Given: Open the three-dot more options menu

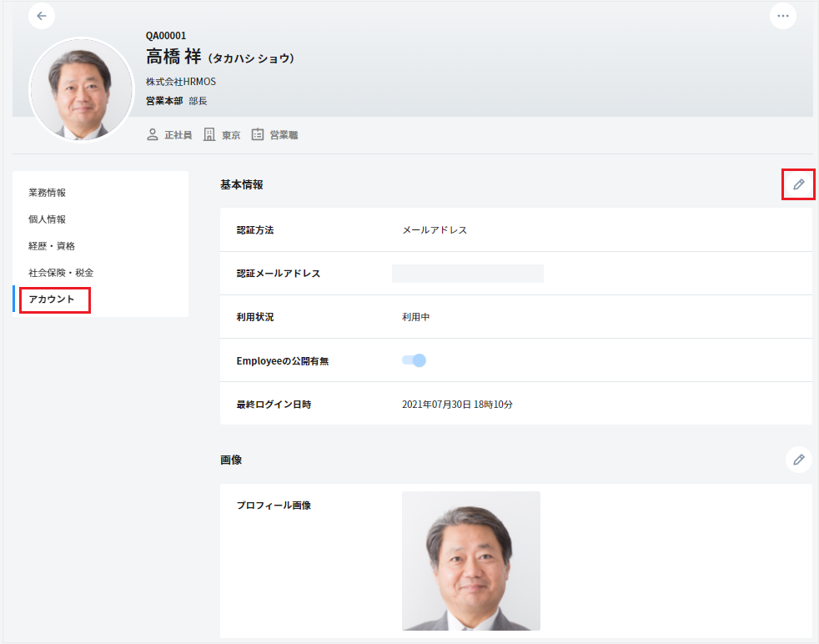Looking at the screenshot, I should 782,16.
